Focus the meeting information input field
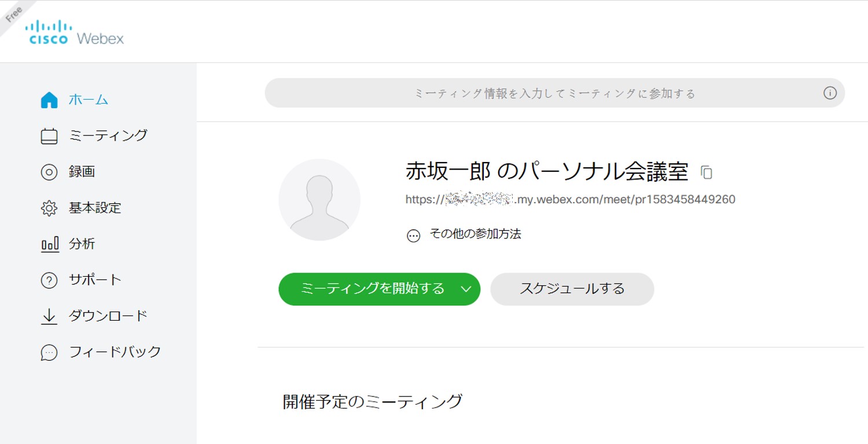Screen dimensions: 868x444 544,93
